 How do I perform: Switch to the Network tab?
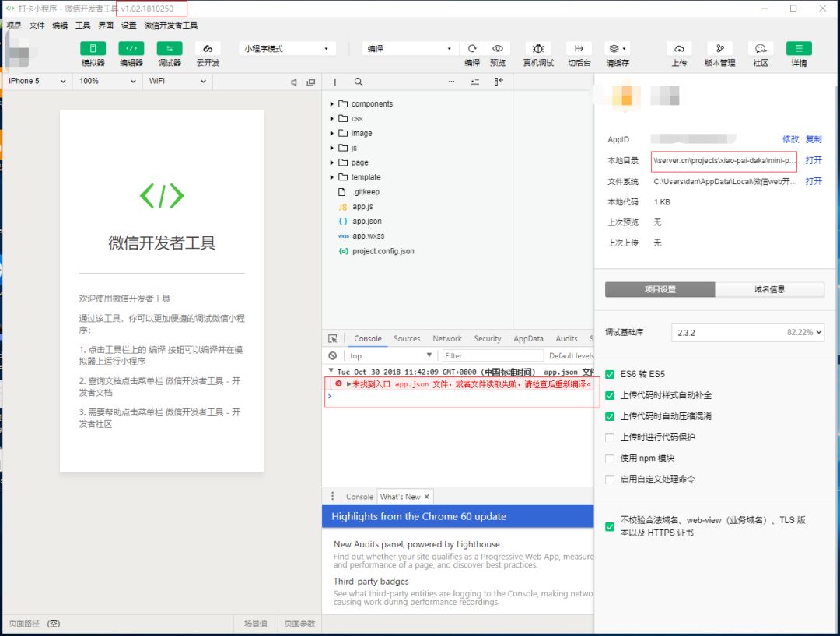tap(446, 339)
